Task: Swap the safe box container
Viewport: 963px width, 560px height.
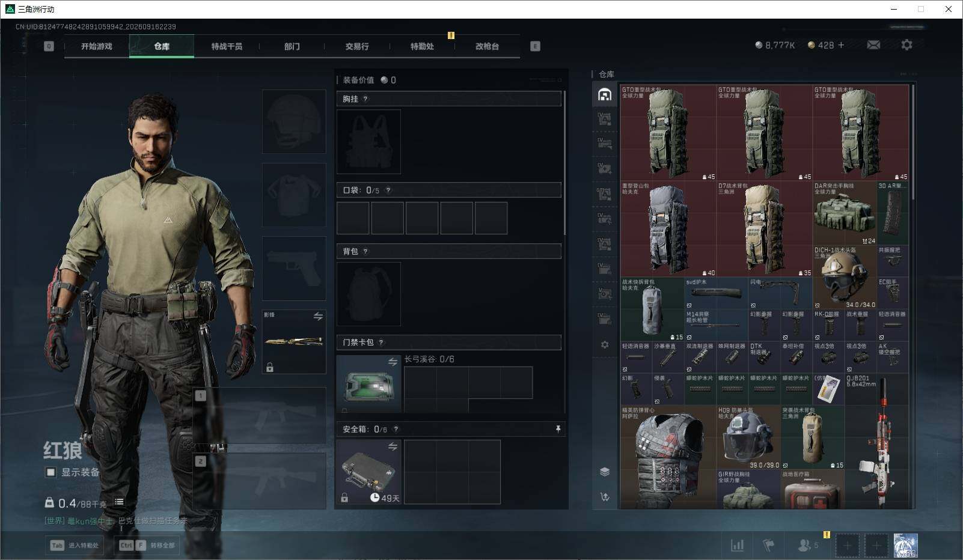Action: click(x=393, y=446)
